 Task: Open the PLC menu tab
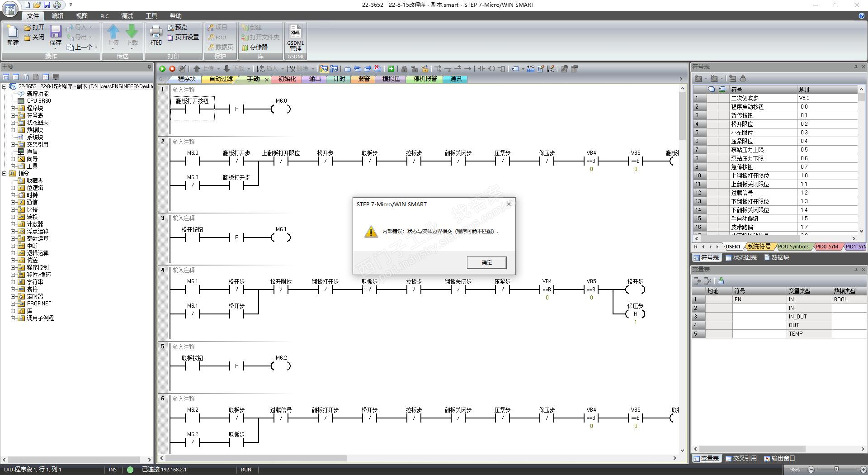tap(104, 16)
